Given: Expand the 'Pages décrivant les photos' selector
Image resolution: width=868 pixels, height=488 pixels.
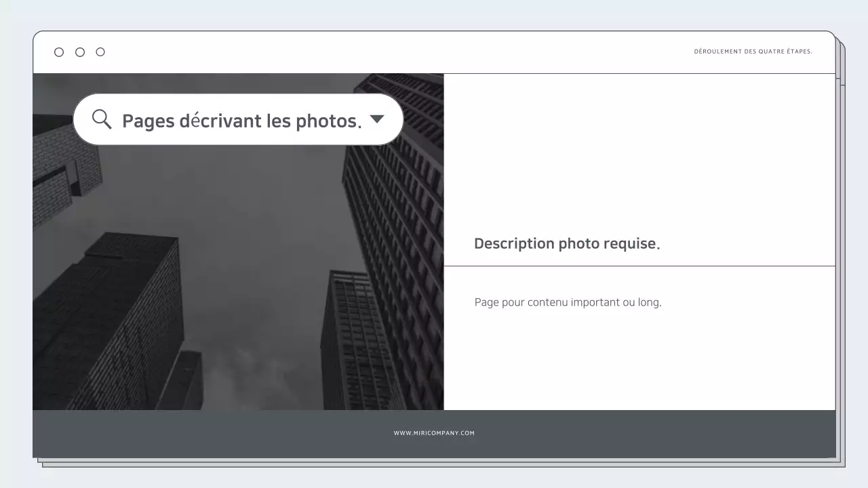Looking at the screenshot, I should click(x=378, y=119).
